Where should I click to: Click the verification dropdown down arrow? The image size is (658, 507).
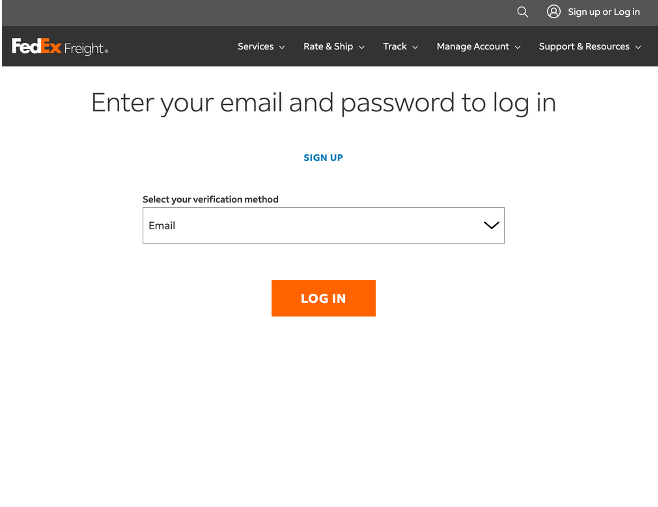click(x=491, y=225)
